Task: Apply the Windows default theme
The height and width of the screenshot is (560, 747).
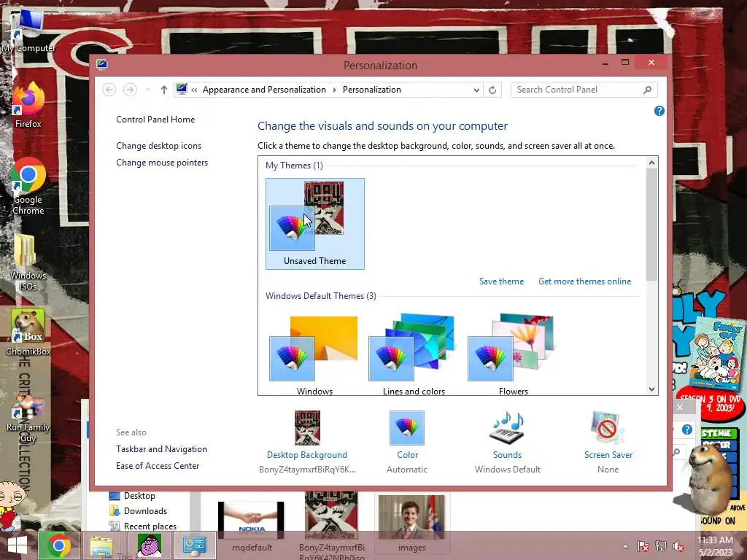Action: (314, 354)
